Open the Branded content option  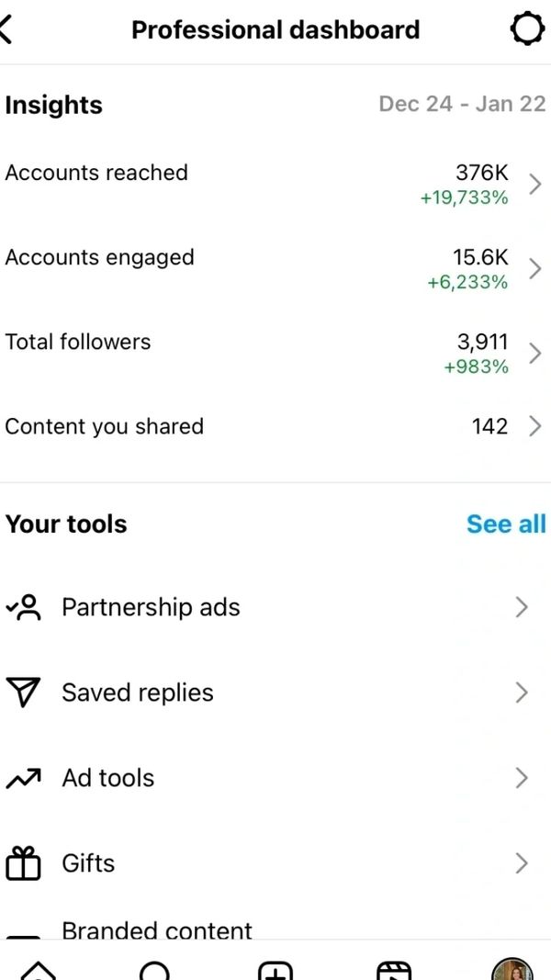[156, 930]
